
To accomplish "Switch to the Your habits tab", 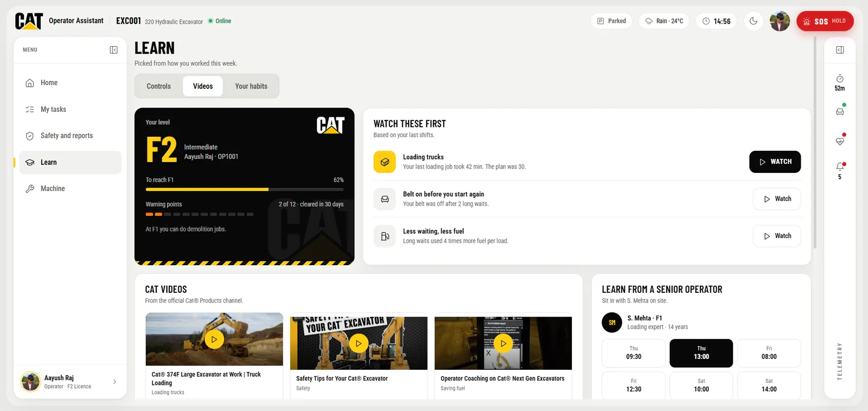I will (251, 86).
